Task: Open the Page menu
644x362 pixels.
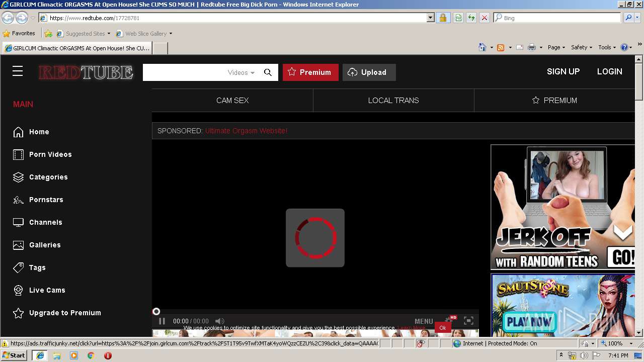Action: tap(556, 47)
